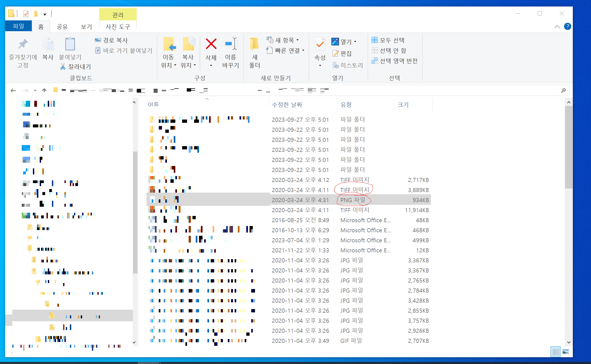Open the 사진 도구 contextual tab

click(x=118, y=26)
